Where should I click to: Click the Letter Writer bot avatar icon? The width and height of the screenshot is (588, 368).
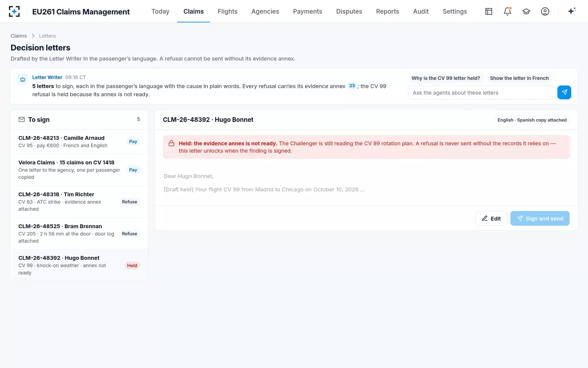(23, 79)
